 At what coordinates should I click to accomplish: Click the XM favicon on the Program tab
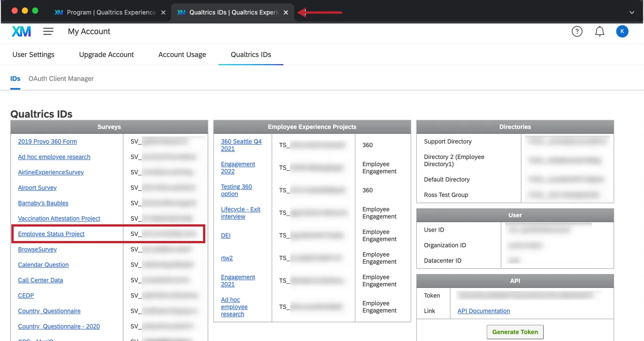point(59,12)
